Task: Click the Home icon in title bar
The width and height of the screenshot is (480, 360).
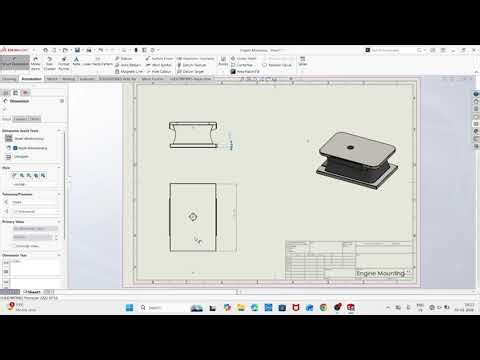Action: coord(45,50)
